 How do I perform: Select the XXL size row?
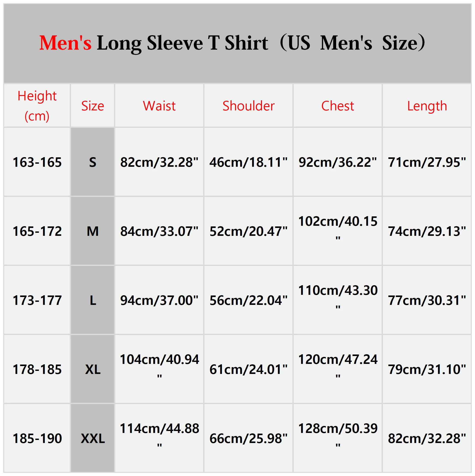[237, 430]
